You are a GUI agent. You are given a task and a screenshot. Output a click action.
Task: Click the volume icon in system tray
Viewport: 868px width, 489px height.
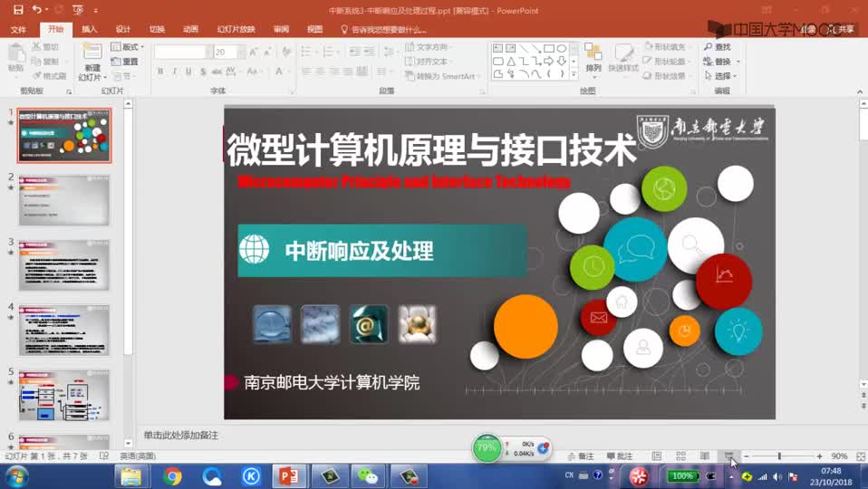(777, 477)
